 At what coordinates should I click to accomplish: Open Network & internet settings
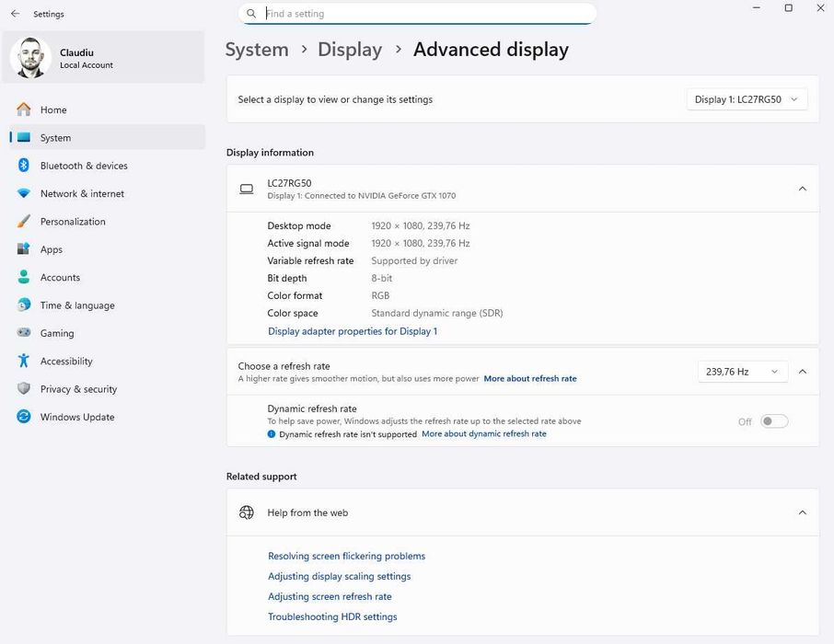click(x=107, y=193)
